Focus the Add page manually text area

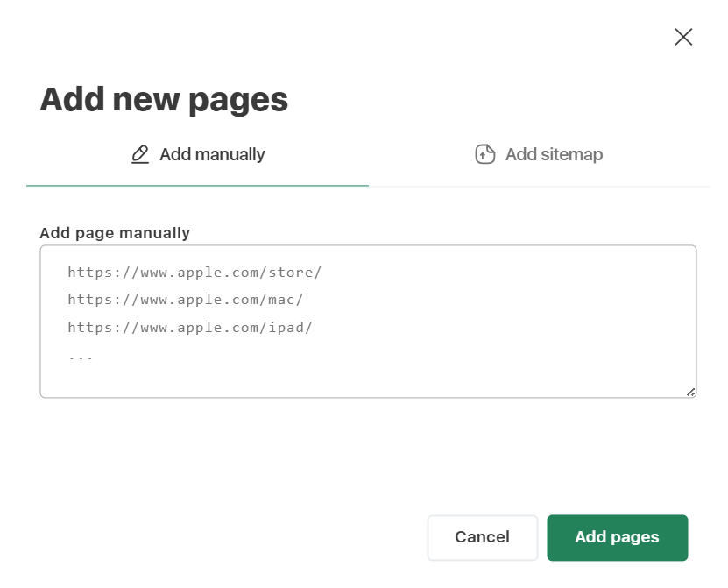(368, 321)
